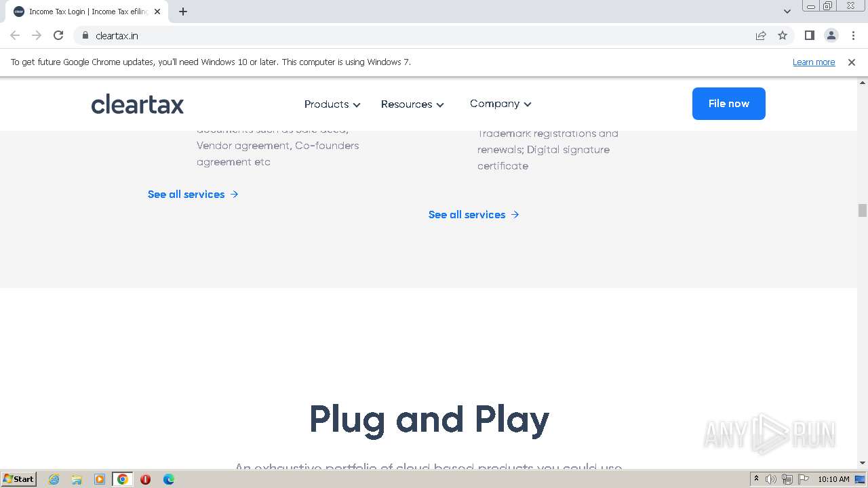Click the Plug and Play heading
This screenshot has width=868, height=488.
click(429, 419)
